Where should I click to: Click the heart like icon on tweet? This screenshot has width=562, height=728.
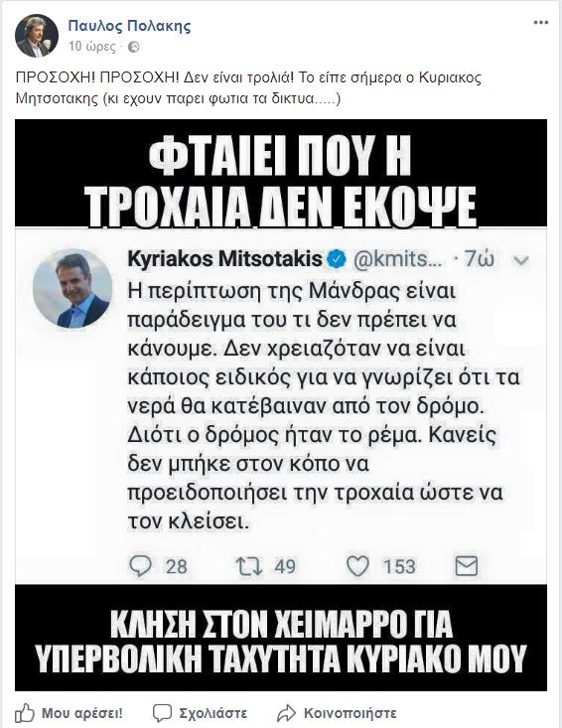[357, 566]
